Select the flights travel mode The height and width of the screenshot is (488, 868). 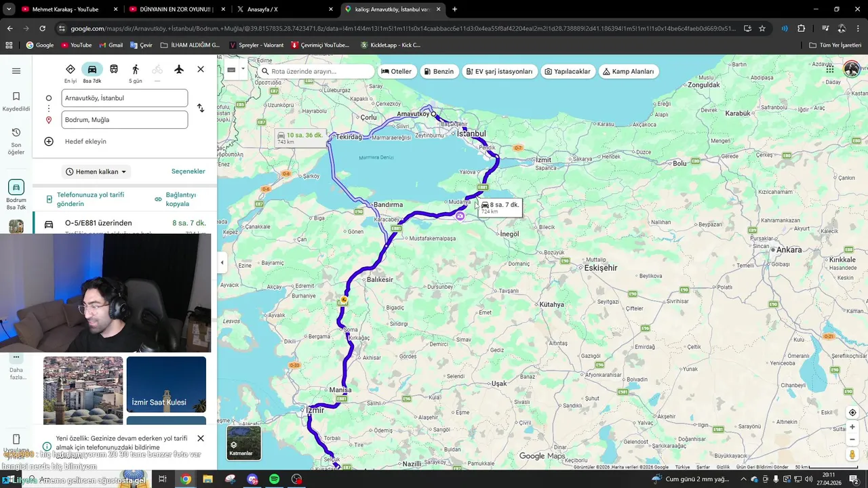coord(179,69)
